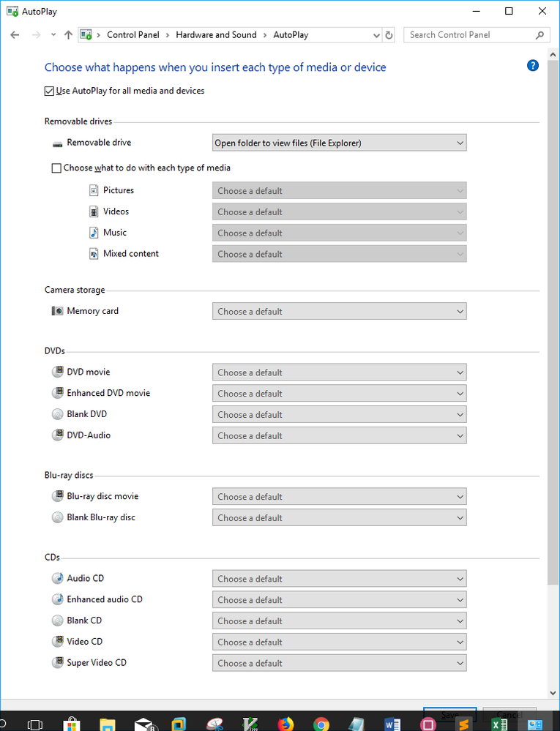Open the DVD movie default dropdown
This screenshot has width=560, height=731.
[x=340, y=372]
